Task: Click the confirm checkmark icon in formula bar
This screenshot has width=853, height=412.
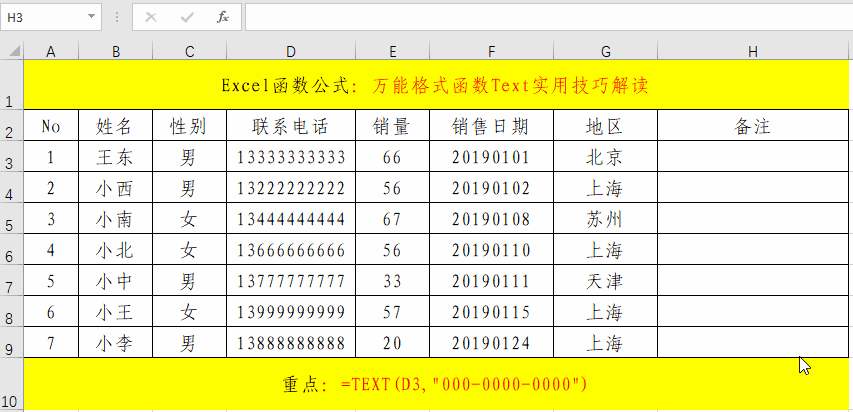Action: (x=187, y=17)
